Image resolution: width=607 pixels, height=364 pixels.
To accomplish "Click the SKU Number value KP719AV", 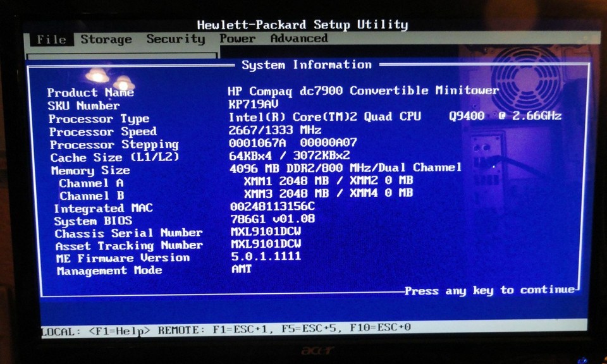I will tap(254, 104).
